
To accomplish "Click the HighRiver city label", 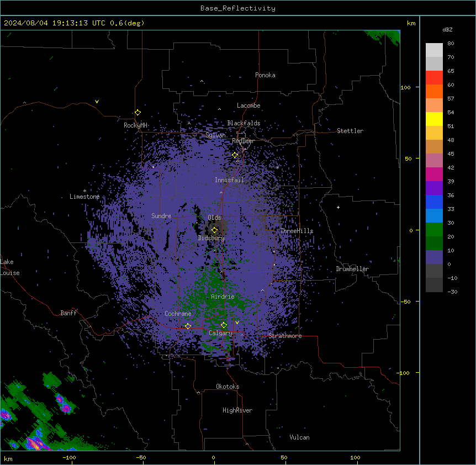I will pyautogui.click(x=237, y=410).
